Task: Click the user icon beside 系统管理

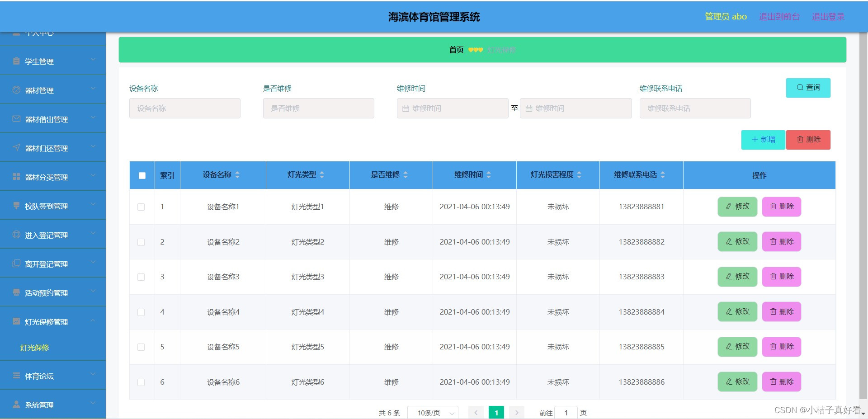Action: pyautogui.click(x=16, y=405)
